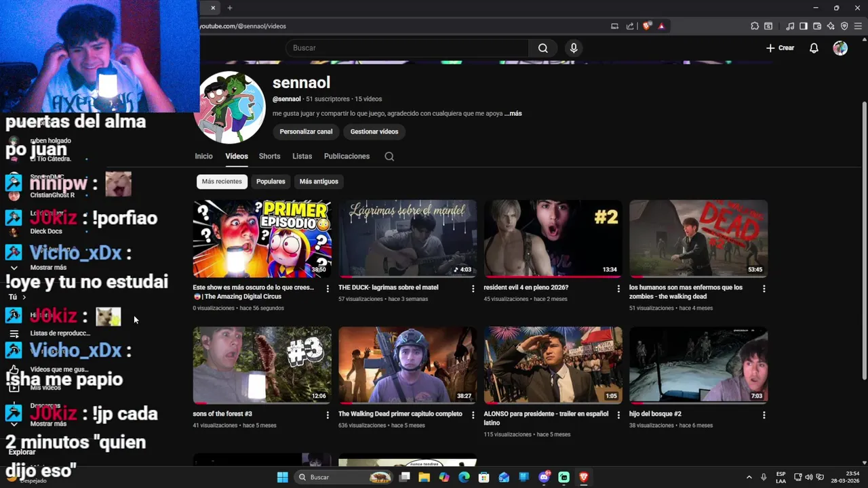Open File Explorer from the taskbar
Viewport: 868px width, 488px height.
pos(424,477)
